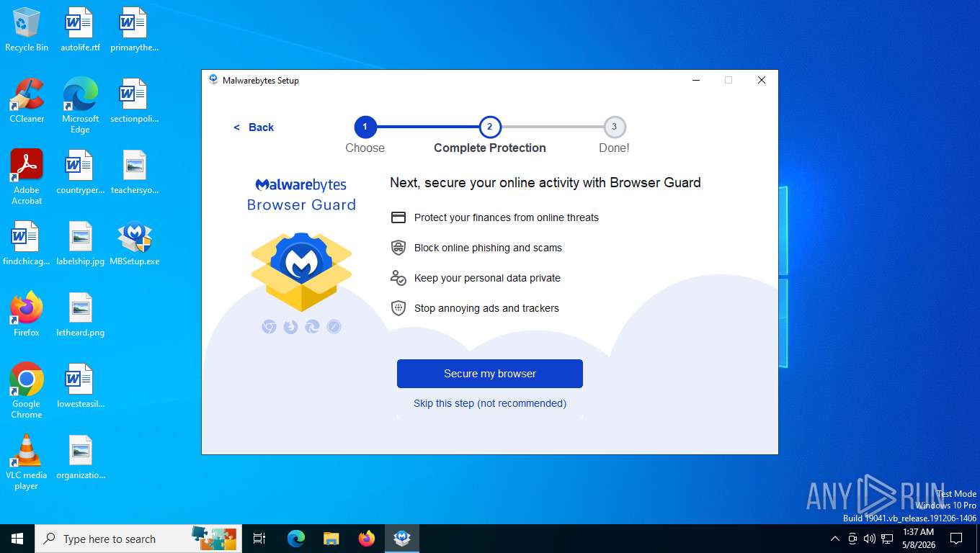This screenshot has height=553, width=980.
Task: Open the Recycle Bin desktop icon
Action: click(x=27, y=29)
